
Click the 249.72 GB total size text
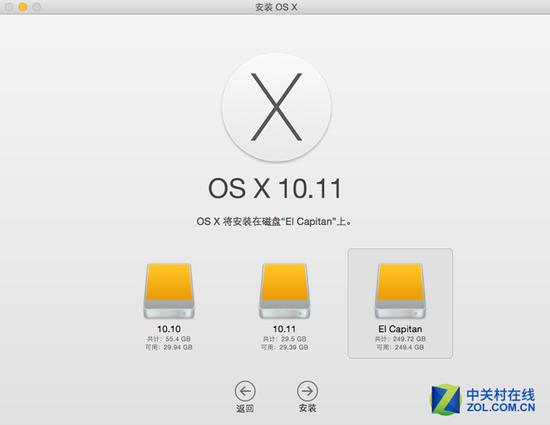[400, 339]
